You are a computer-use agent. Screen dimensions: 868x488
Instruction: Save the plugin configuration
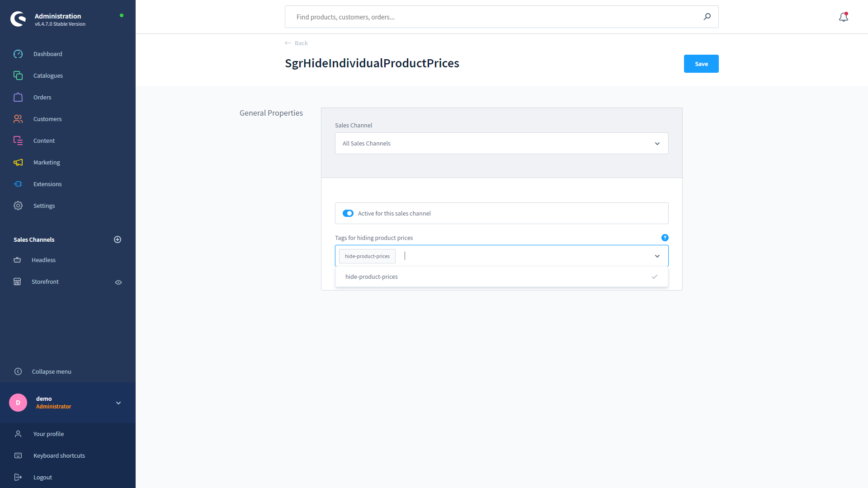(x=701, y=64)
